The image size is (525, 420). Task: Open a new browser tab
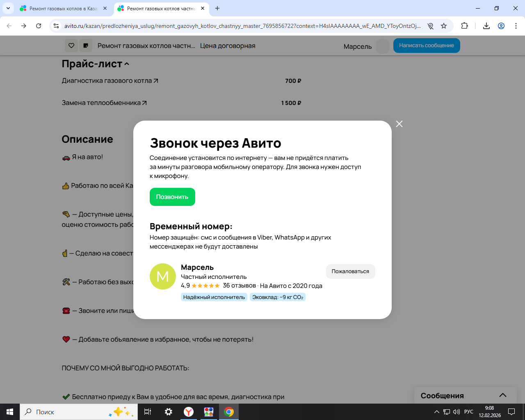[217, 8]
